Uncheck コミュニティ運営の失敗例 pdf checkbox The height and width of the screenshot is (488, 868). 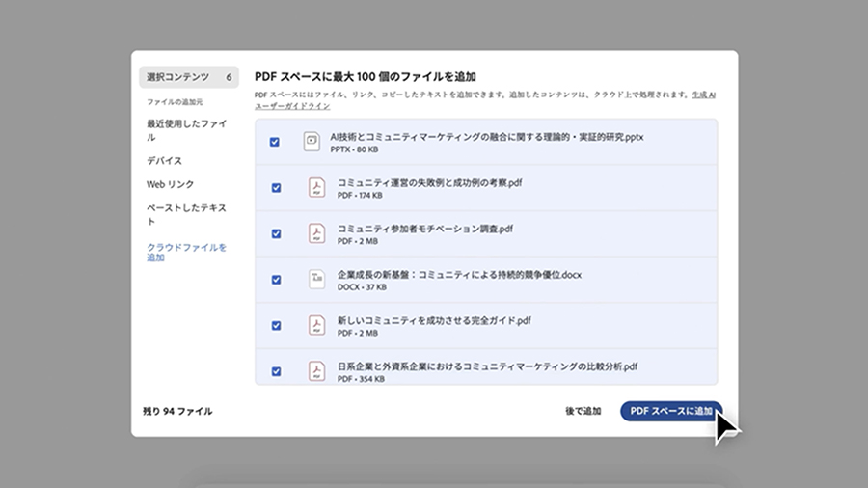tap(276, 187)
